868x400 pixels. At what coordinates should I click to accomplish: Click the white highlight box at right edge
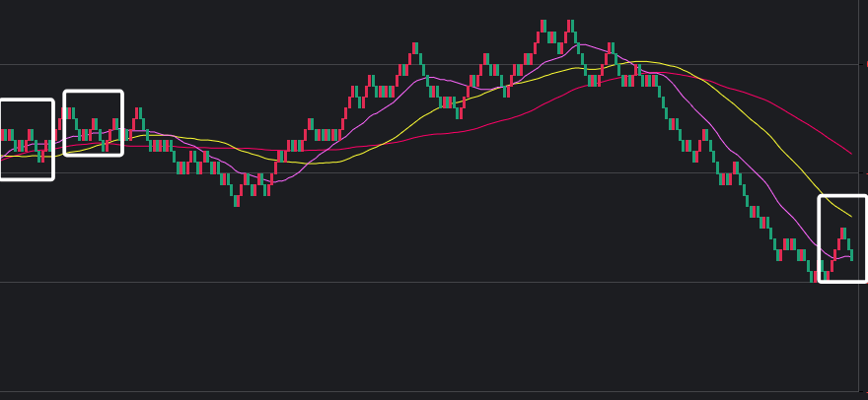[x=842, y=238]
